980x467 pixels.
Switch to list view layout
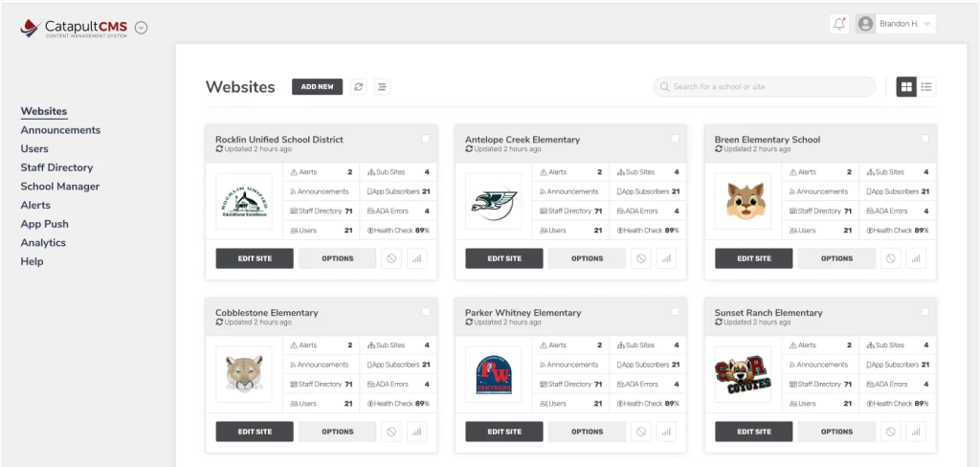(x=926, y=87)
